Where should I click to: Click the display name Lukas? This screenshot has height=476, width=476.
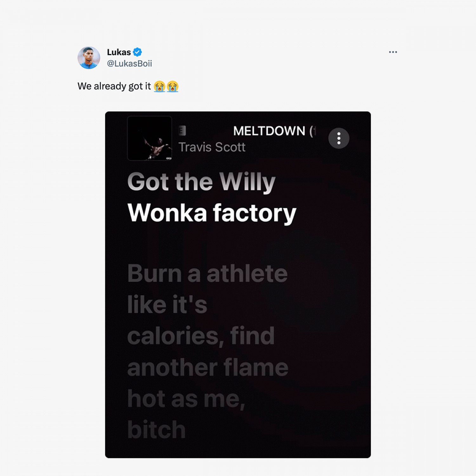[119, 52]
